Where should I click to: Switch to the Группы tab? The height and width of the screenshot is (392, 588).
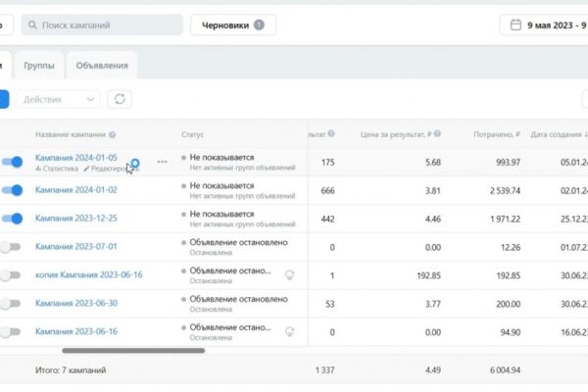(39, 66)
